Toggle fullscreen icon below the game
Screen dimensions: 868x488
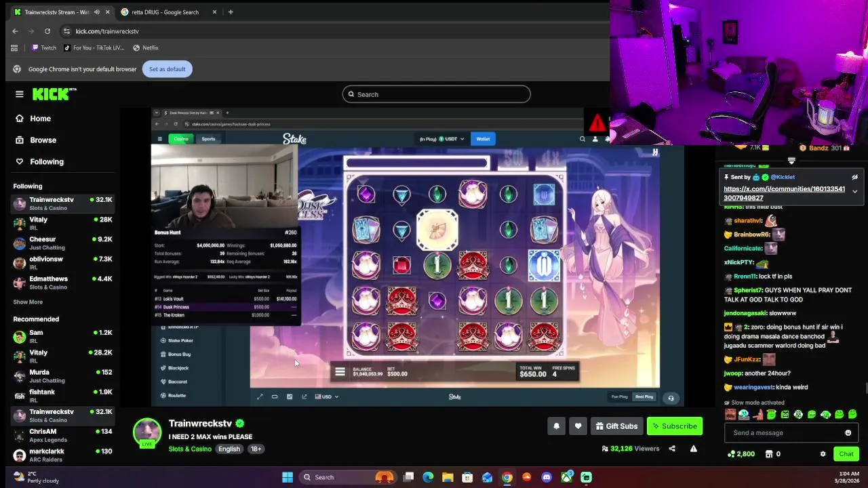tap(260, 397)
